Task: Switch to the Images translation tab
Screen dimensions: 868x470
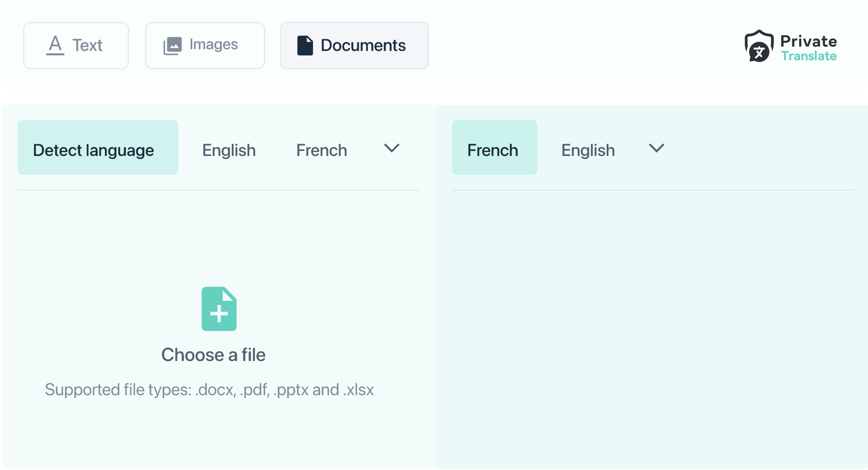Action: (213, 44)
